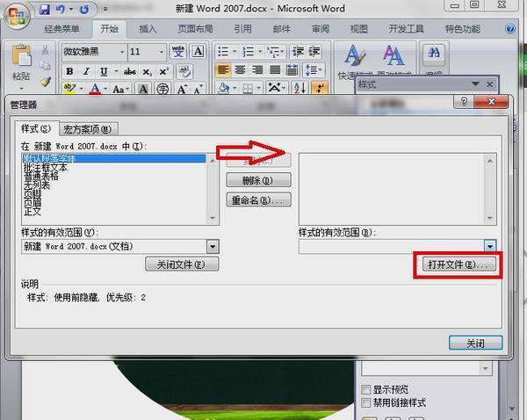Align text right
527x420 pixels.
tap(257, 70)
